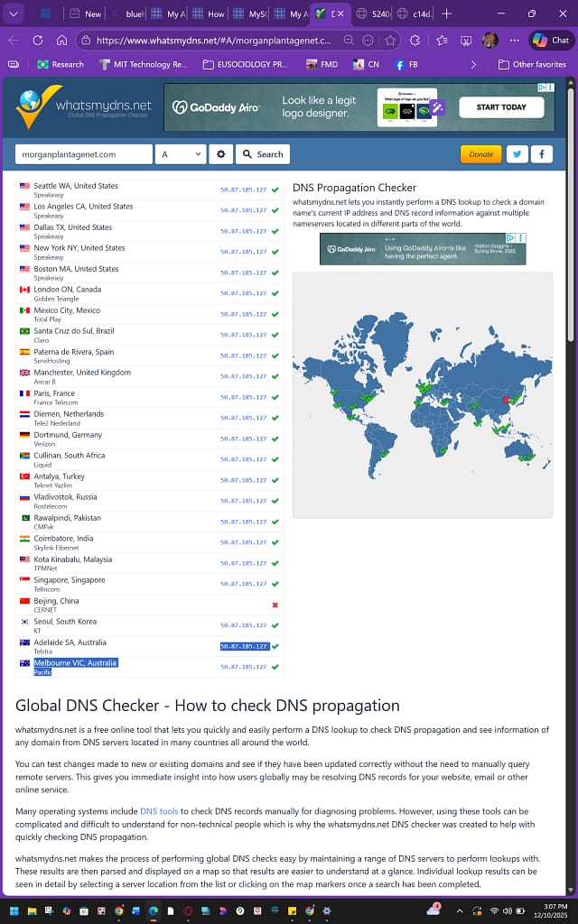Open the hidden system tray icons chevron
The width and height of the screenshot is (578, 924).
[x=458, y=911]
